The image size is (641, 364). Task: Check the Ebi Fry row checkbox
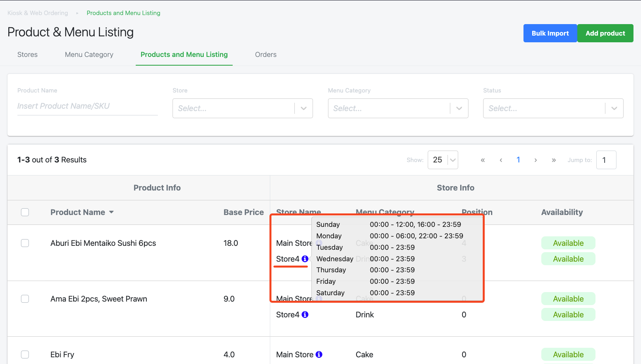25,355
